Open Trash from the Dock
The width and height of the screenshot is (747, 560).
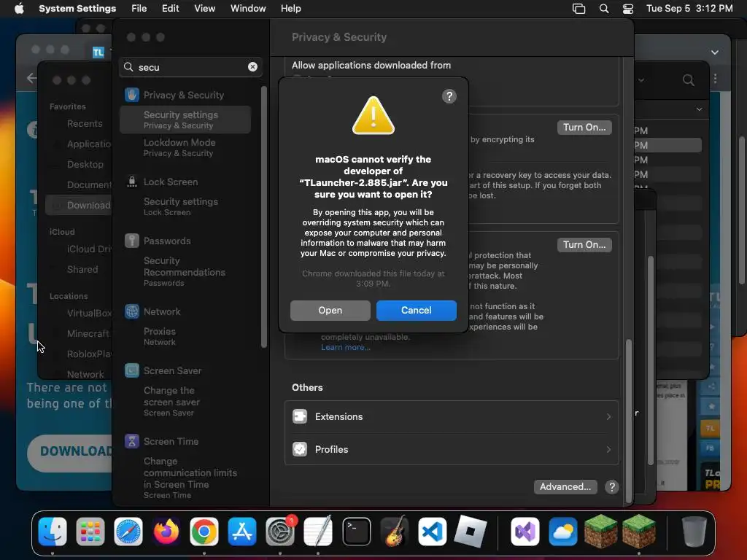click(694, 531)
